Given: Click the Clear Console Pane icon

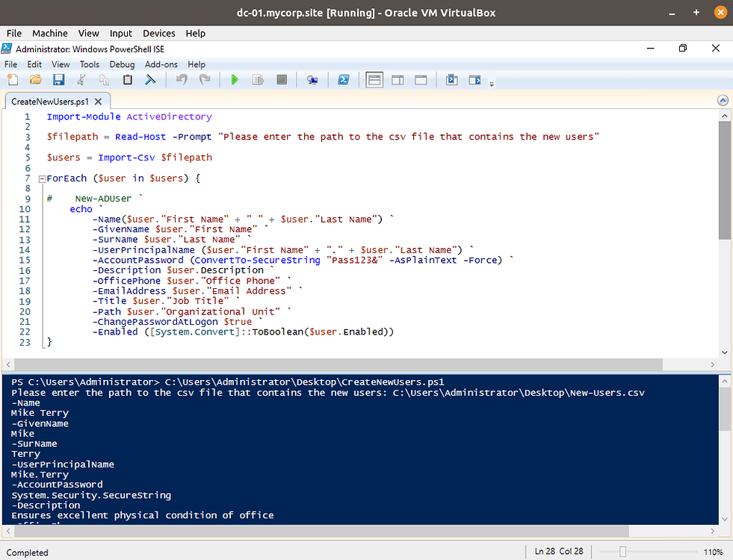Looking at the screenshot, I should pos(150,80).
